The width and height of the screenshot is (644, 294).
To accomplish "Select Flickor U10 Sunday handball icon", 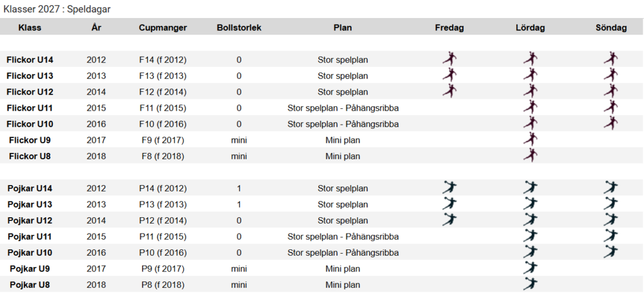I will (x=611, y=123).
